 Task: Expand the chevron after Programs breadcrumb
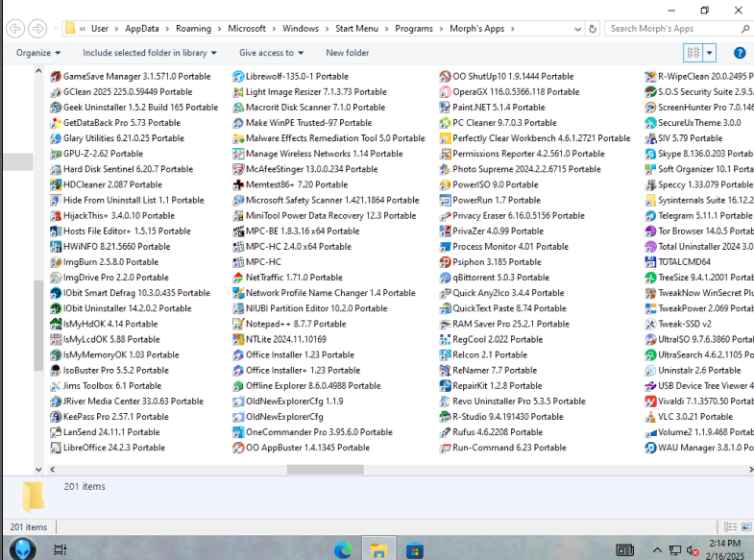tap(441, 29)
